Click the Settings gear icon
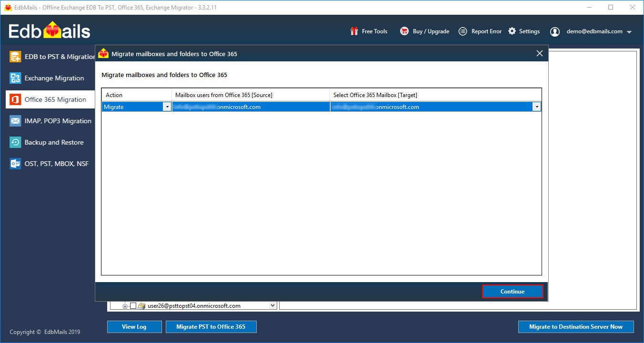 click(x=512, y=31)
